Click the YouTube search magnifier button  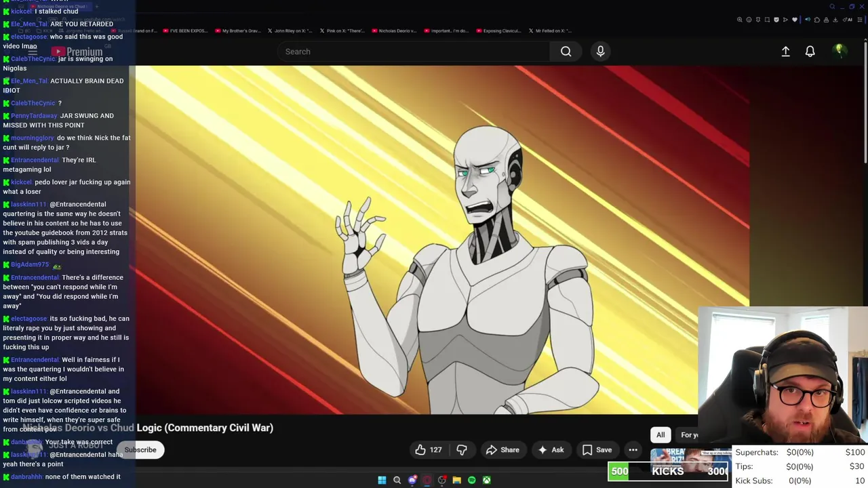coord(566,52)
